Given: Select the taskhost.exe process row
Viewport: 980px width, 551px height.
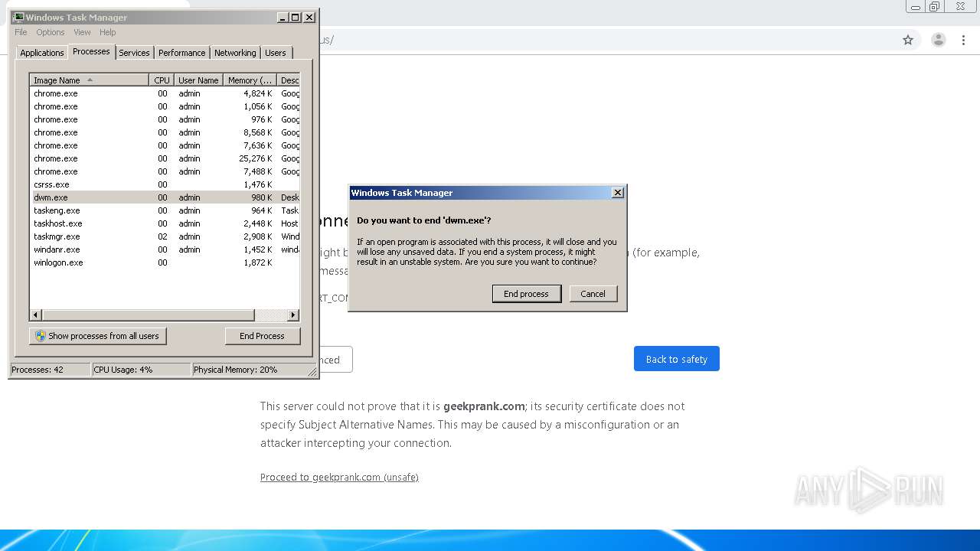Looking at the screenshot, I should [165, 223].
